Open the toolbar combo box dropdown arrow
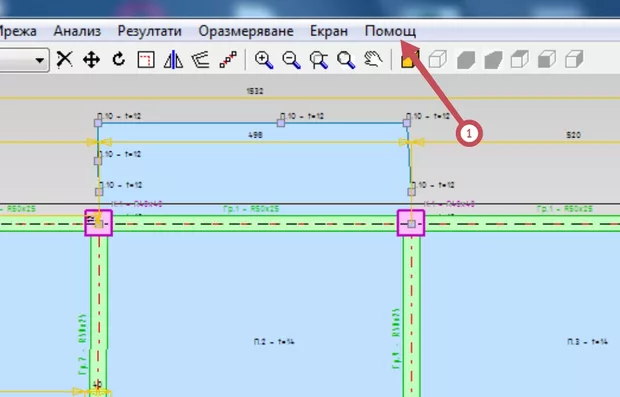Image resolution: width=620 pixels, height=397 pixels. coord(40,60)
